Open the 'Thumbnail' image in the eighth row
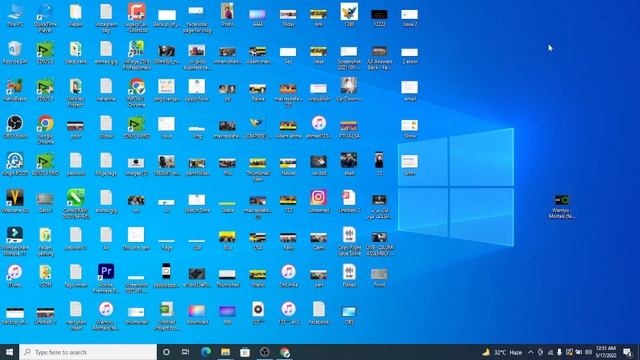 tap(227, 278)
